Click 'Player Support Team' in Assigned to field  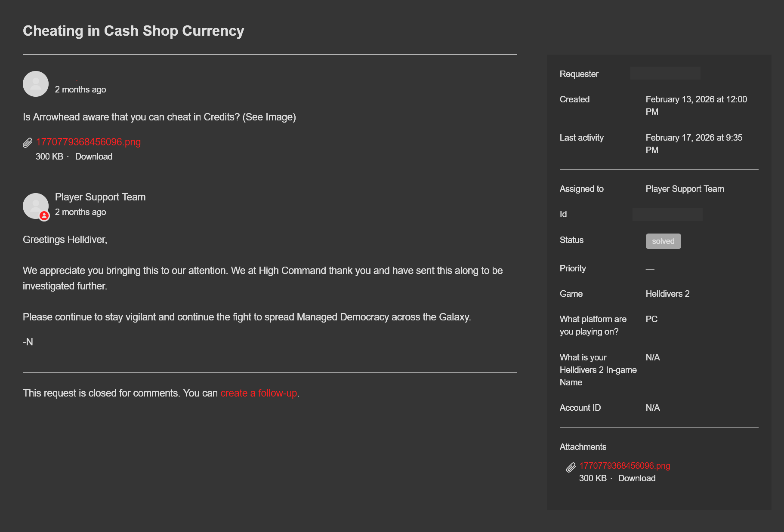click(x=685, y=189)
